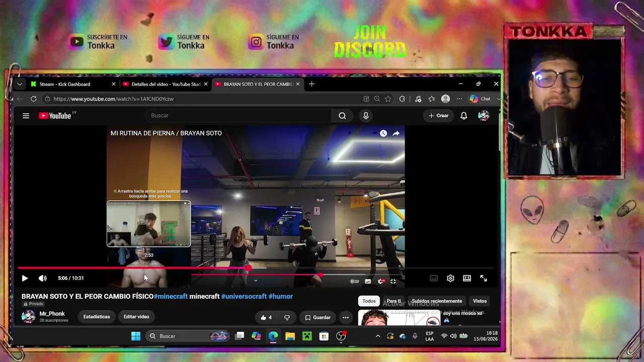Open Edge settings and more menu
The height and width of the screenshot is (362, 644).
459,99
